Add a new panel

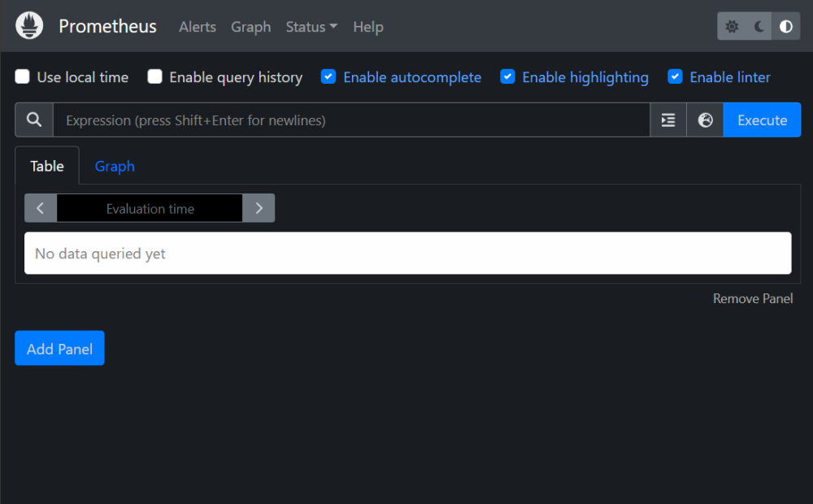pyautogui.click(x=59, y=349)
